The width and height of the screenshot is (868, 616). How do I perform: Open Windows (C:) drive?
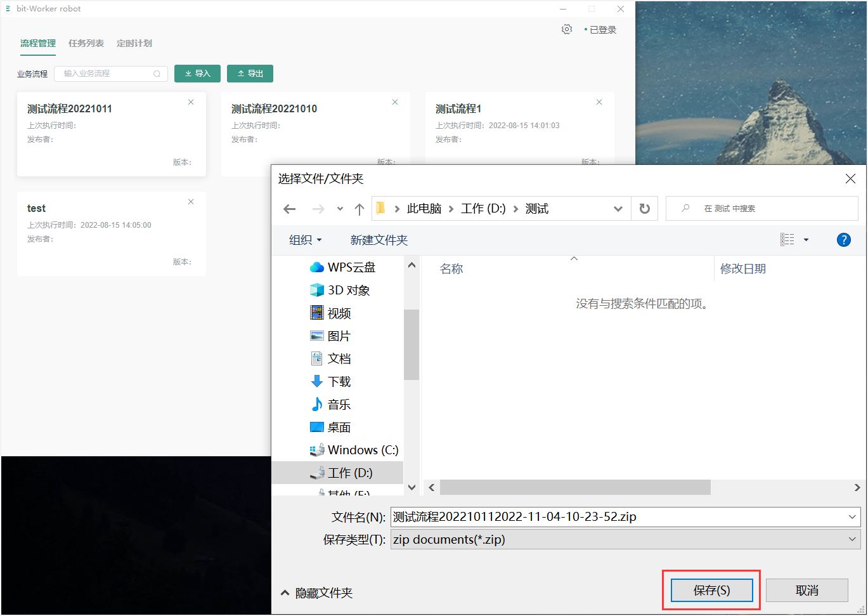(362, 450)
